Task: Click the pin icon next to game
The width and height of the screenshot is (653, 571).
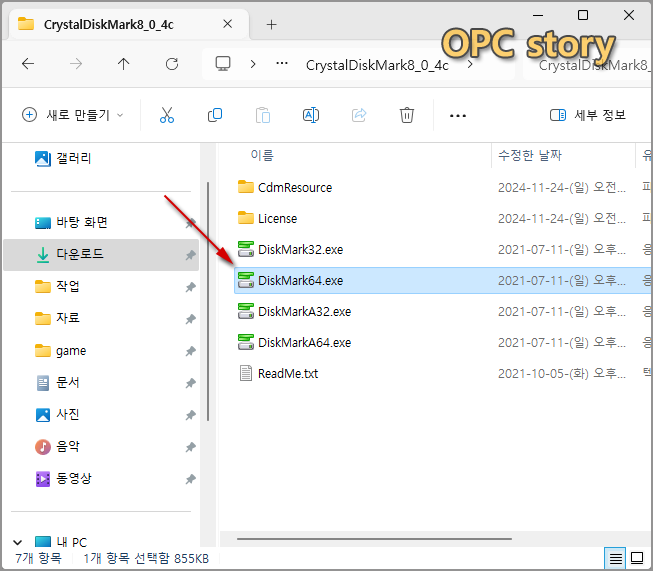Action: pyautogui.click(x=190, y=351)
